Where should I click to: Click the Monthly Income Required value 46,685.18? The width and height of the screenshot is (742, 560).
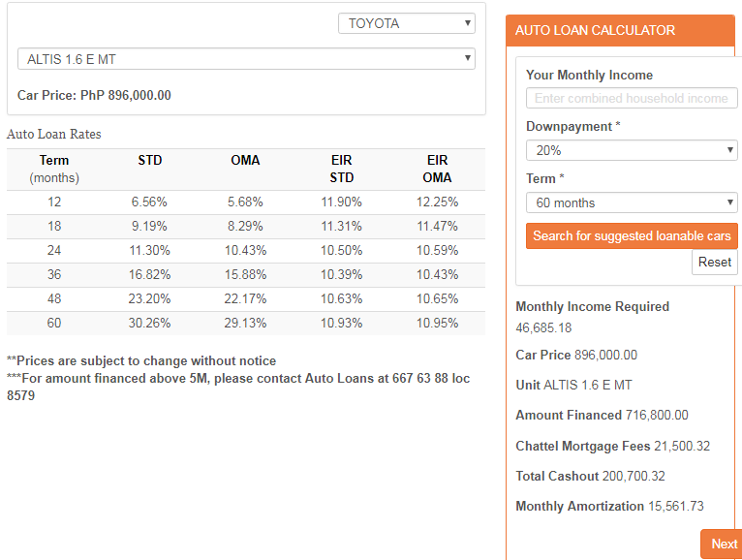(543, 327)
